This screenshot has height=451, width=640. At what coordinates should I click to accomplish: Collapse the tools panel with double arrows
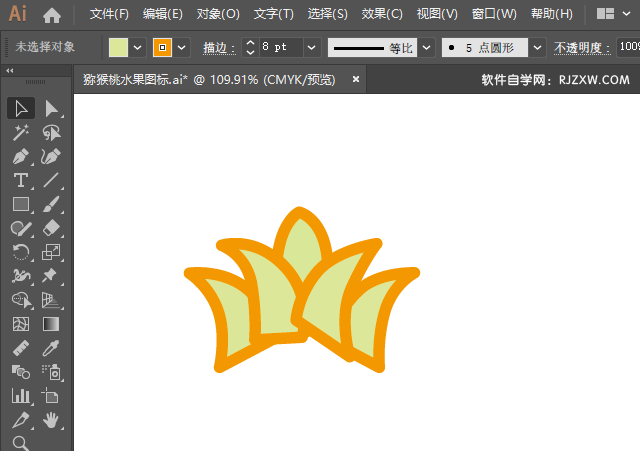10,71
